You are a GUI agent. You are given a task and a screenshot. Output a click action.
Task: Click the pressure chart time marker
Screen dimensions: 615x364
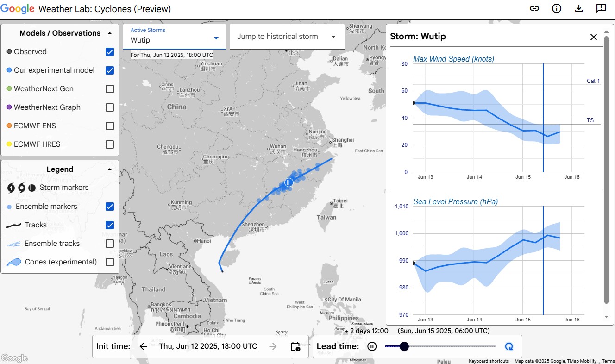543,260
